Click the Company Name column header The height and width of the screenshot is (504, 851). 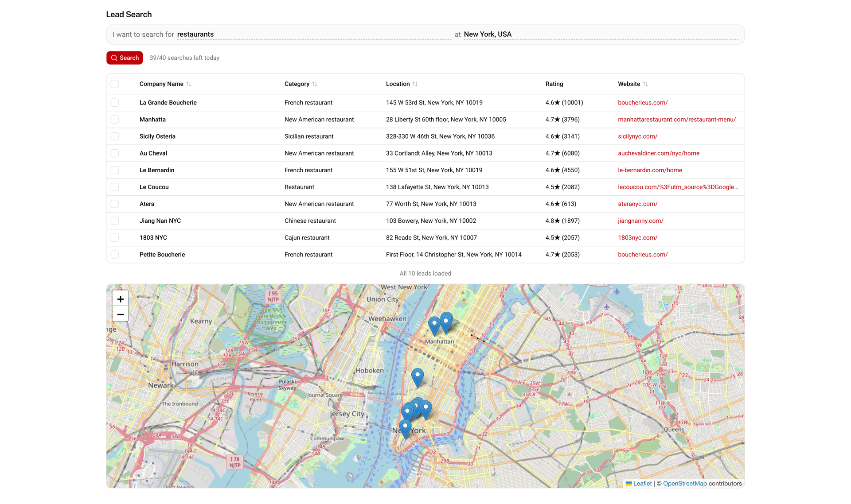coord(161,84)
